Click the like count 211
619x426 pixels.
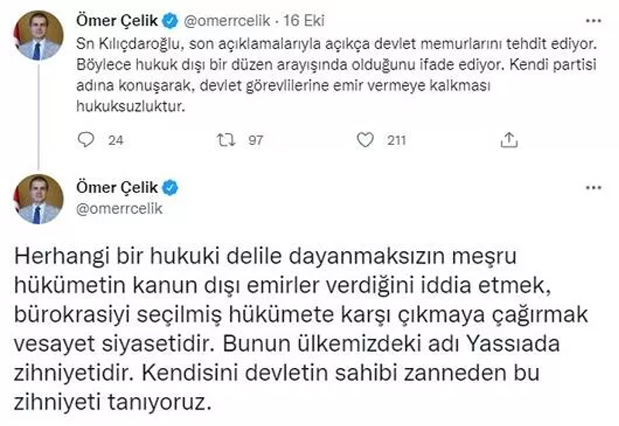(x=396, y=141)
